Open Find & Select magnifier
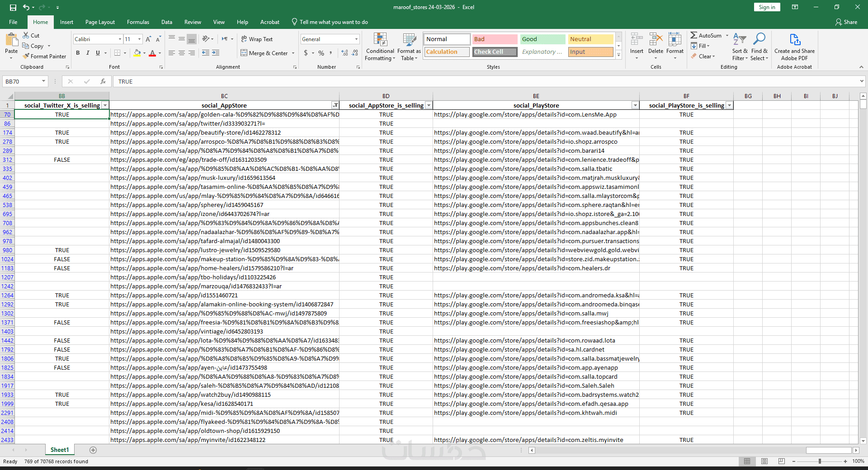868x470 pixels. point(759,47)
